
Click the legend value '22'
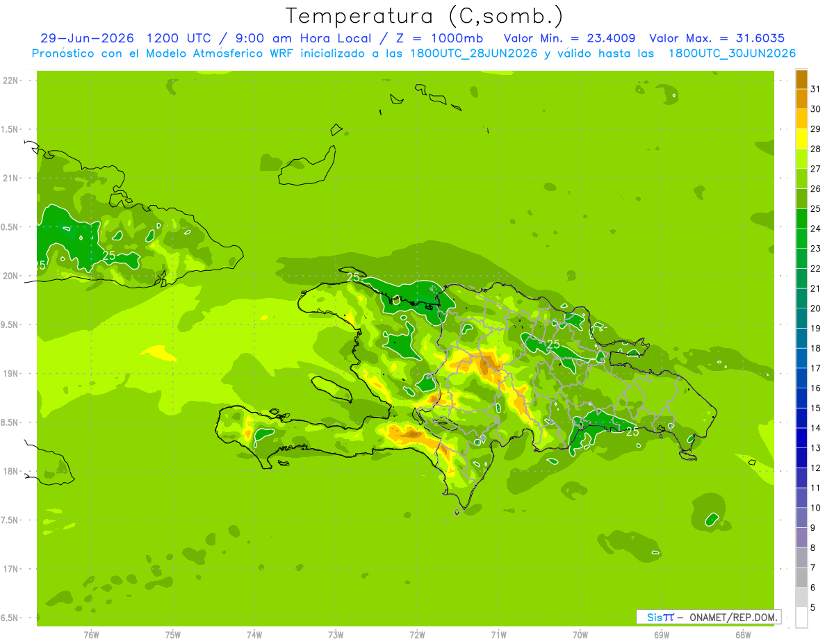pyautogui.click(x=816, y=268)
